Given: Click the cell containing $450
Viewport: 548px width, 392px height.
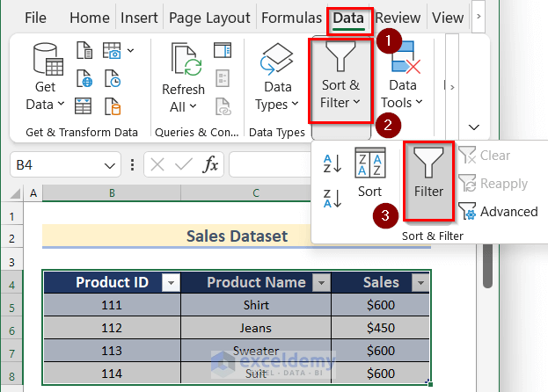Looking at the screenshot, I should [x=381, y=328].
